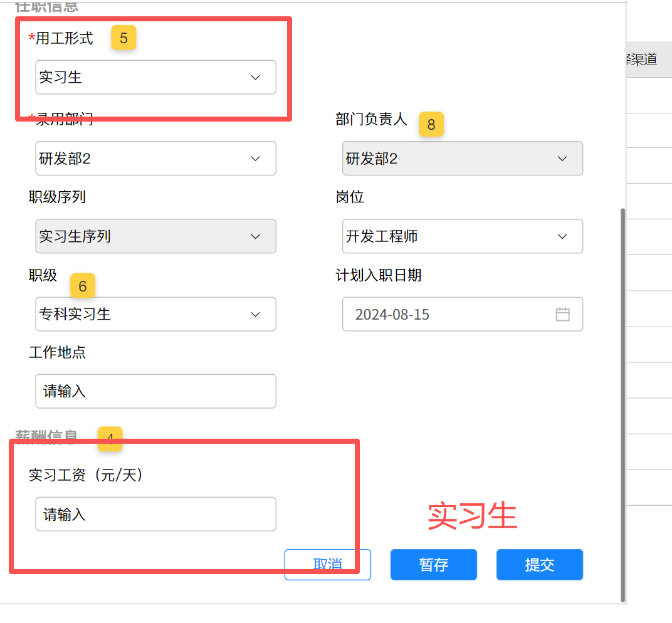
Task: Click yellow annotation badge 8
Action: pos(431,125)
